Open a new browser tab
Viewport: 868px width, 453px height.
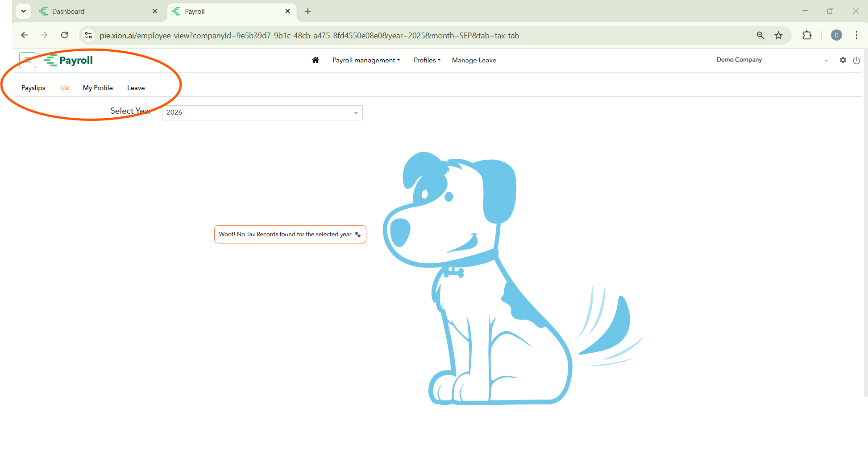pos(308,12)
